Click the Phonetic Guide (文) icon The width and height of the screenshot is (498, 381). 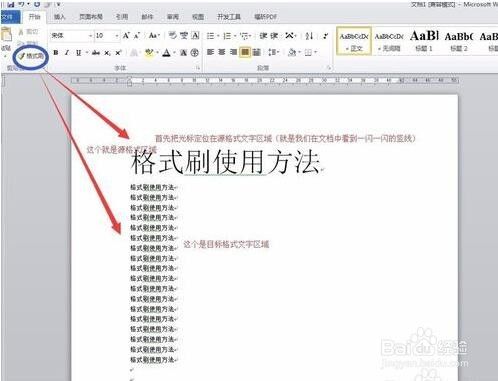coord(184,36)
